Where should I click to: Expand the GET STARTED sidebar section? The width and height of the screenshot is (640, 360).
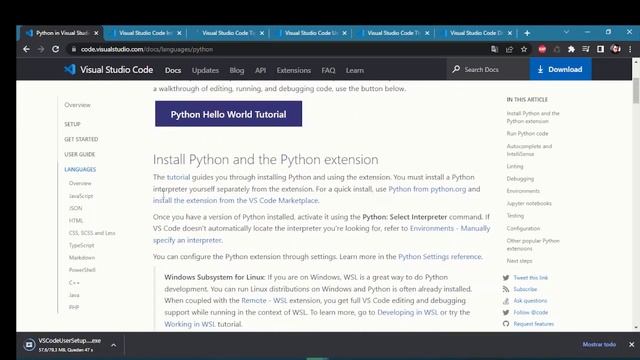tap(81, 139)
